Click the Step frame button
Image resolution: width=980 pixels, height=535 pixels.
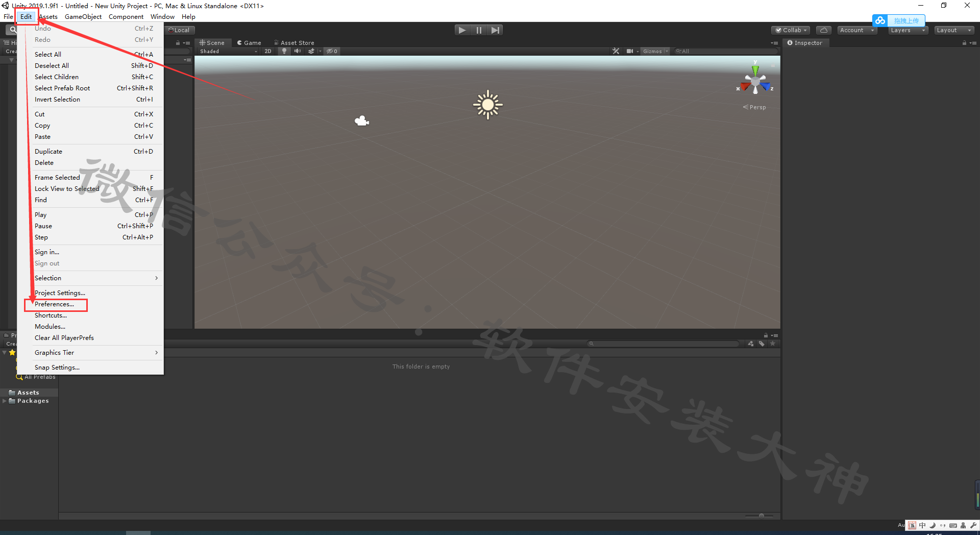pyautogui.click(x=495, y=30)
